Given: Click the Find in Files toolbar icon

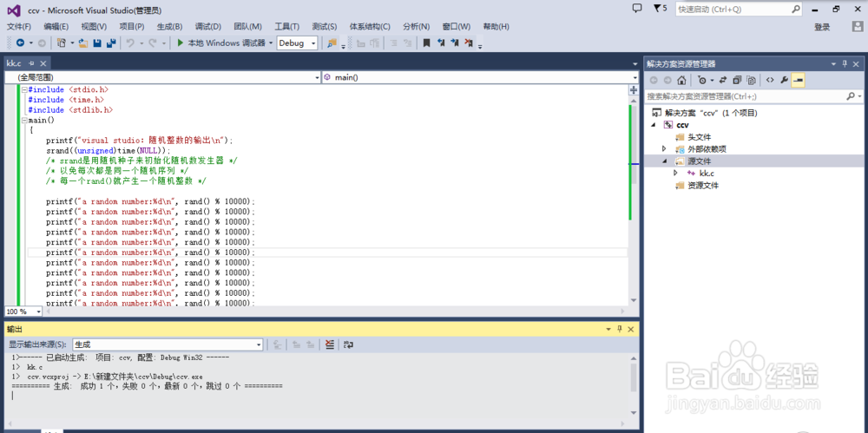Looking at the screenshot, I should [x=332, y=43].
